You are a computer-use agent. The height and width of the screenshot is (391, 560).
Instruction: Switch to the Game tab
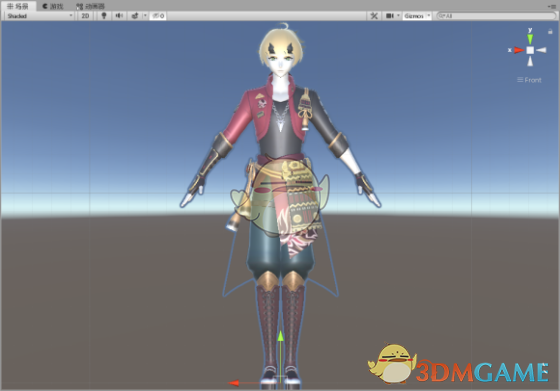tap(53, 6)
